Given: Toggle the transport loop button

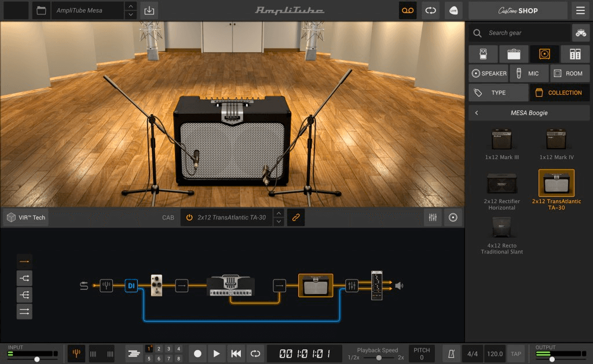Looking at the screenshot, I should (x=255, y=354).
